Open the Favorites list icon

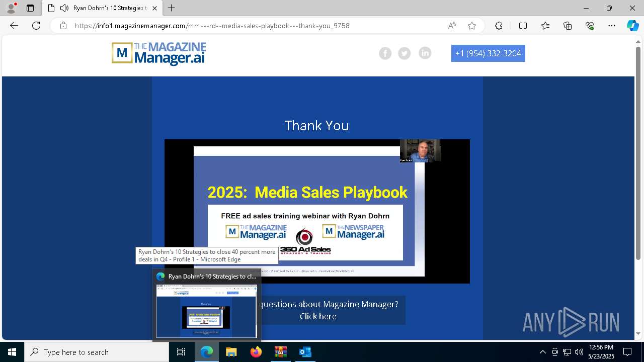click(545, 26)
